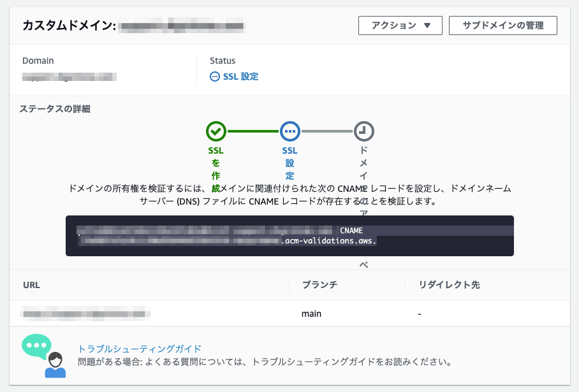Click the リダイレクト先 column header
This screenshot has height=392, width=579.
pyautogui.click(x=449, y=285)
